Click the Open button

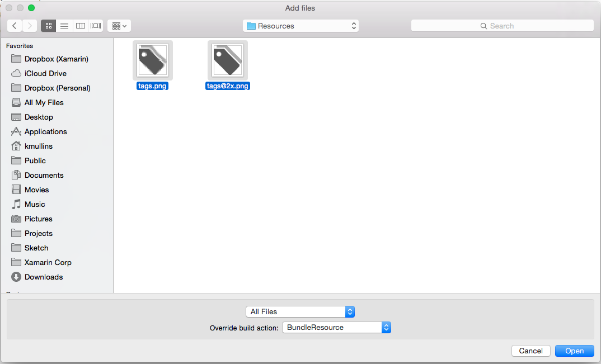click(x=575, y=351)
